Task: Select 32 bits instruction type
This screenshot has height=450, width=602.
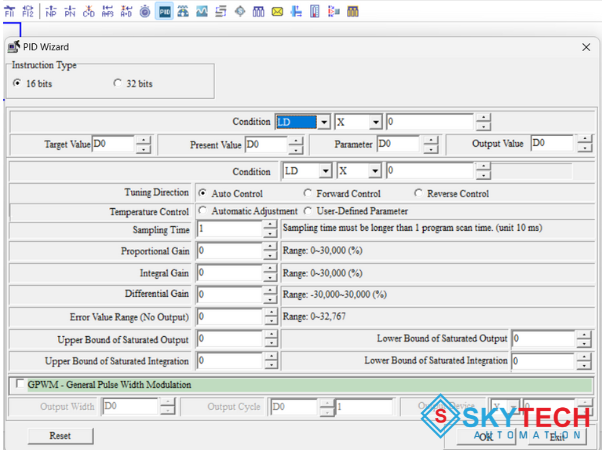Action: pos(117,83)
